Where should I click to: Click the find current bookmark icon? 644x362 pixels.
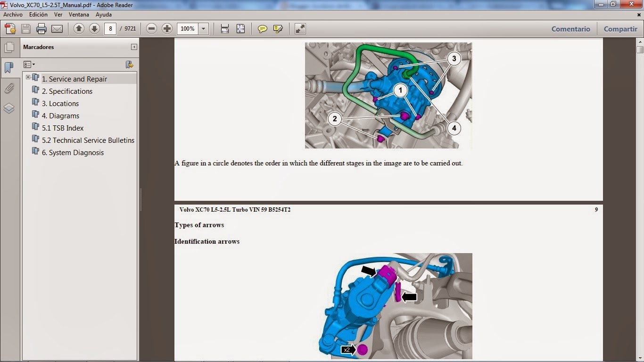click(x=130, y=65)
